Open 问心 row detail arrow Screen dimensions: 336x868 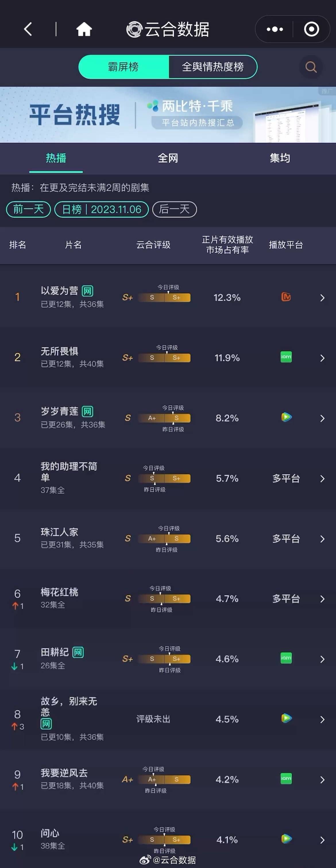(322, 840)
